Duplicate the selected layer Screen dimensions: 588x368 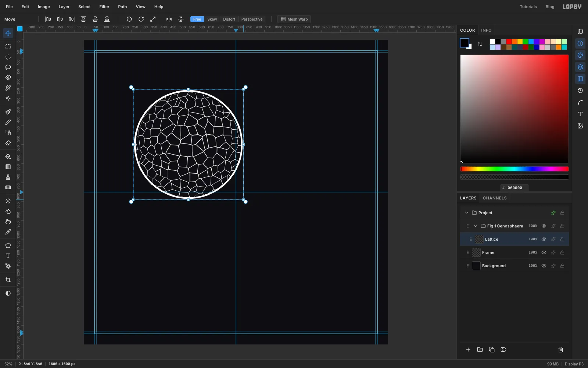492,350
